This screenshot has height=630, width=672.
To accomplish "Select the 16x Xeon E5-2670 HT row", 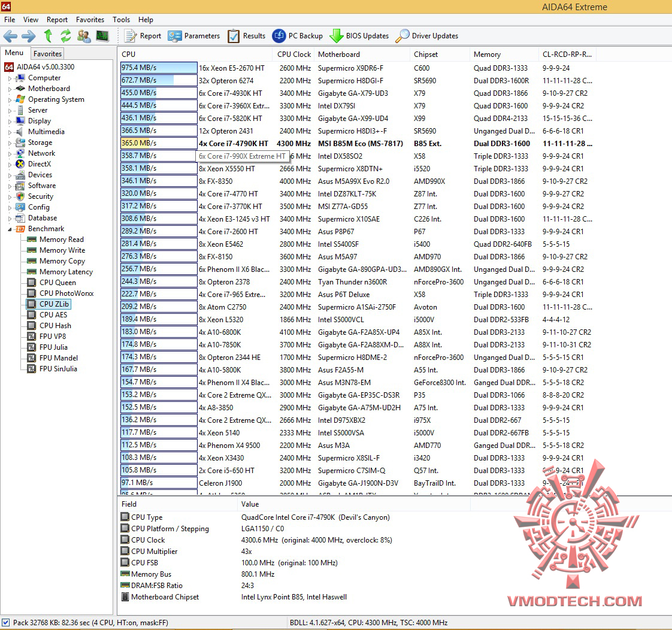I will tap(356, 68).
